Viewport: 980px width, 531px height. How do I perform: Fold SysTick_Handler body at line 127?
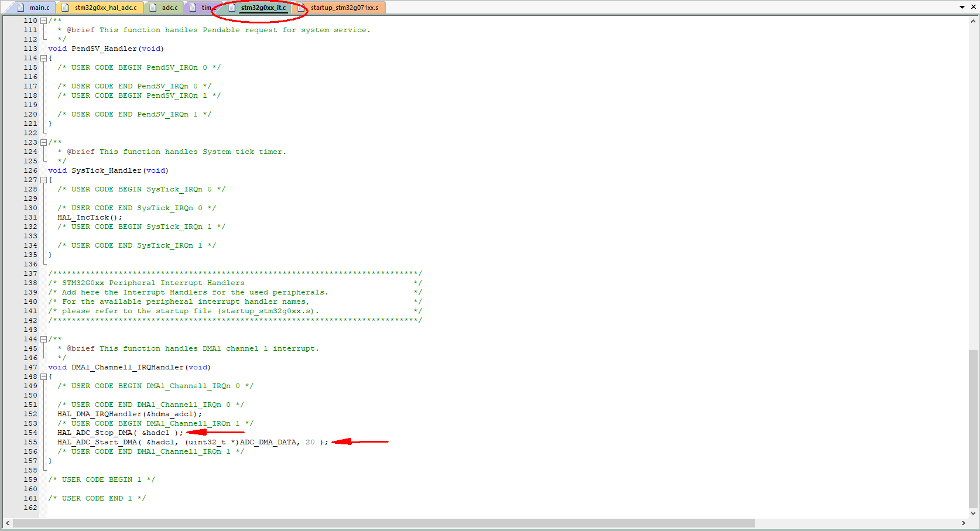tap(43, 180)
